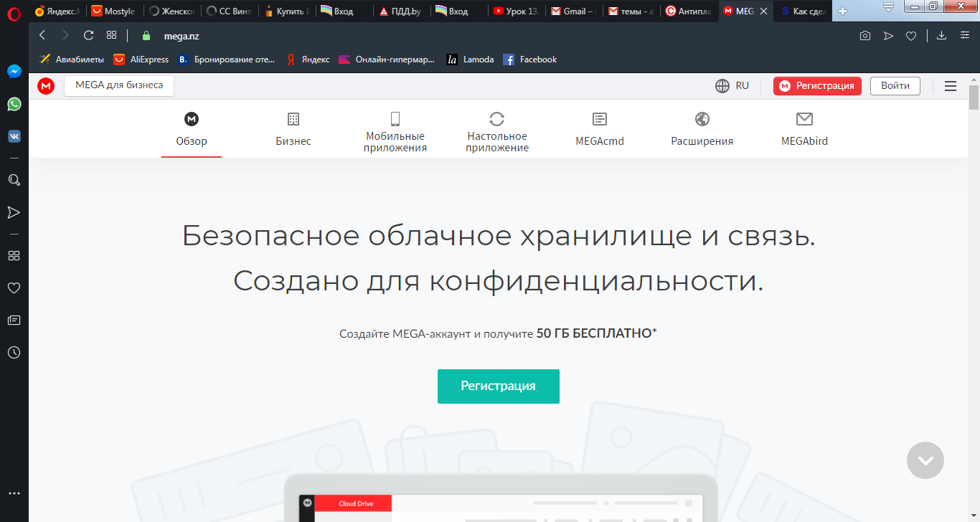This screenshot has height=522, width=980.
Task: Click the green Регистрация button
Action: 499,386
